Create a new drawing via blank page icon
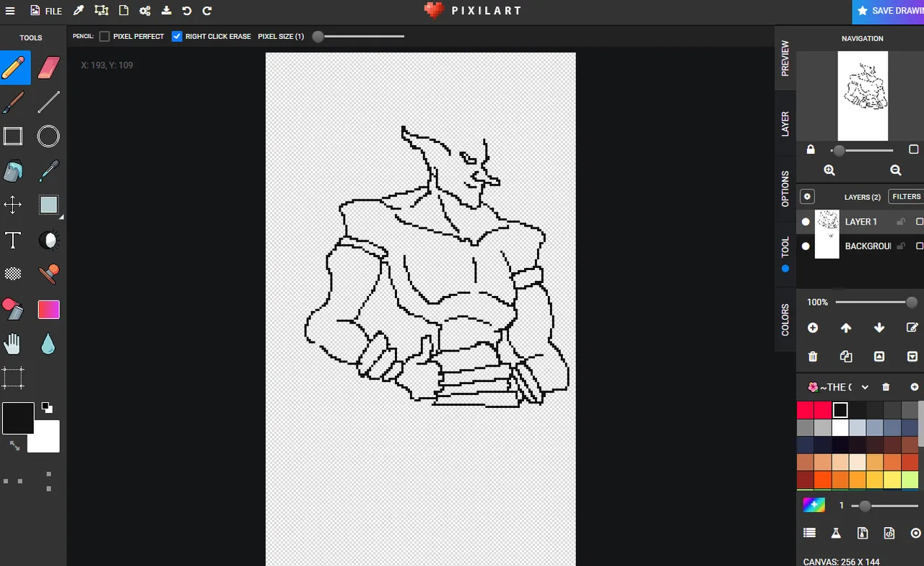This screenshot has height=566, width=924. tap(123, 11)
